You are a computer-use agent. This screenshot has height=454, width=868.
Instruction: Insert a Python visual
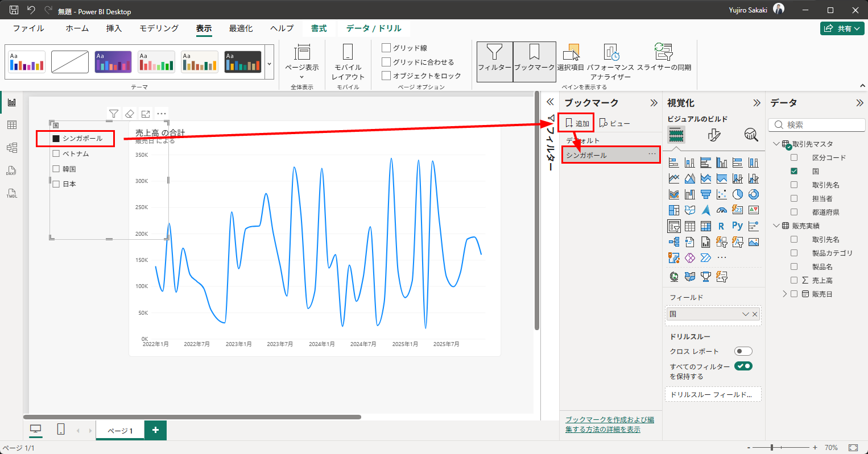point(738,226)
